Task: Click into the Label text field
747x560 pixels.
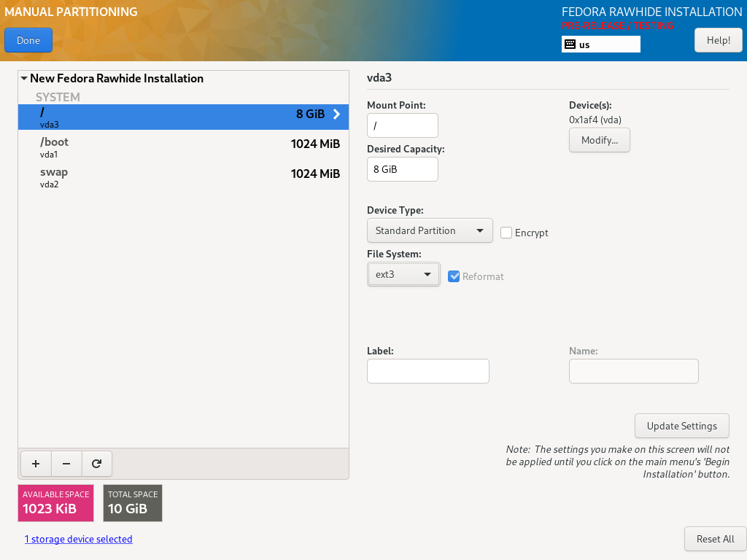Action: click(x=427, y=371)
